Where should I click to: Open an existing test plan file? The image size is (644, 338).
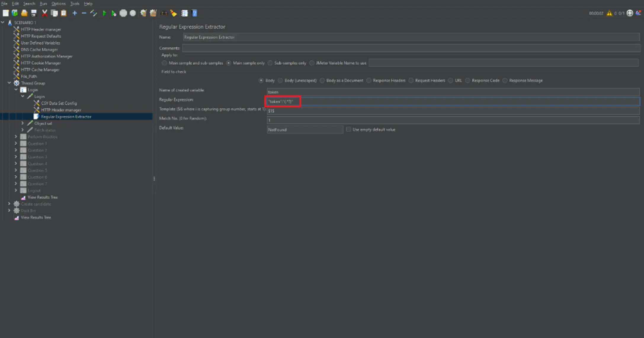[24, 13]
